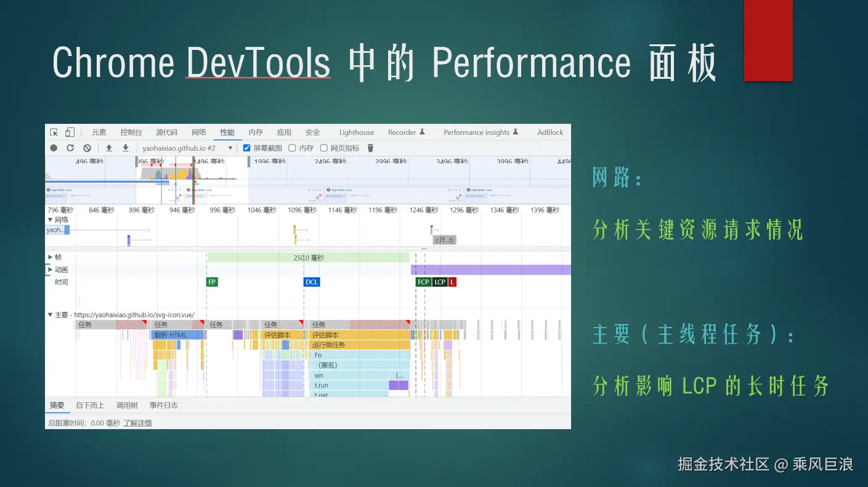Image resolution: width=868 pixels, height=487 pixels.
Task: Select the FCP timing marker
Action: click(x=423, y=282)
